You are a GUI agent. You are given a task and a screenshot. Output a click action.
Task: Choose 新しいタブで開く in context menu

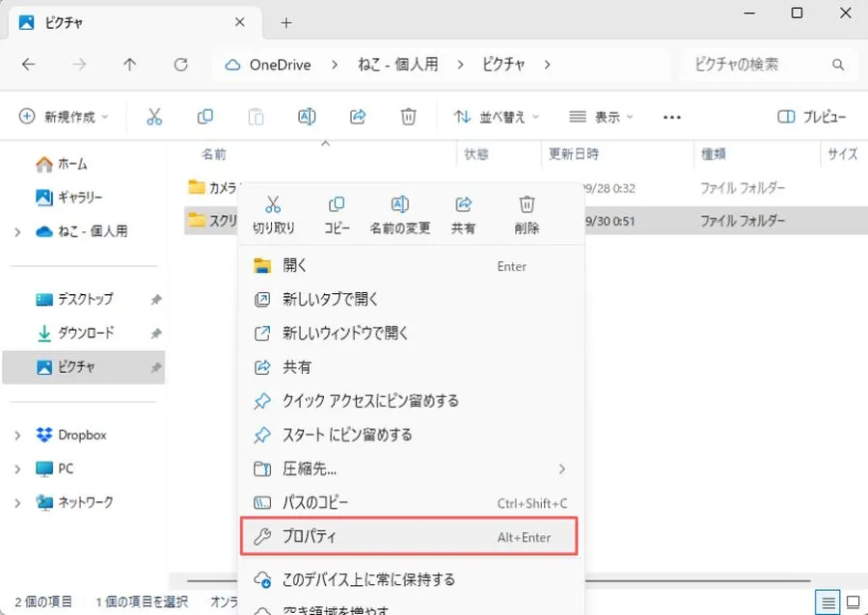[x=331, y=299]
